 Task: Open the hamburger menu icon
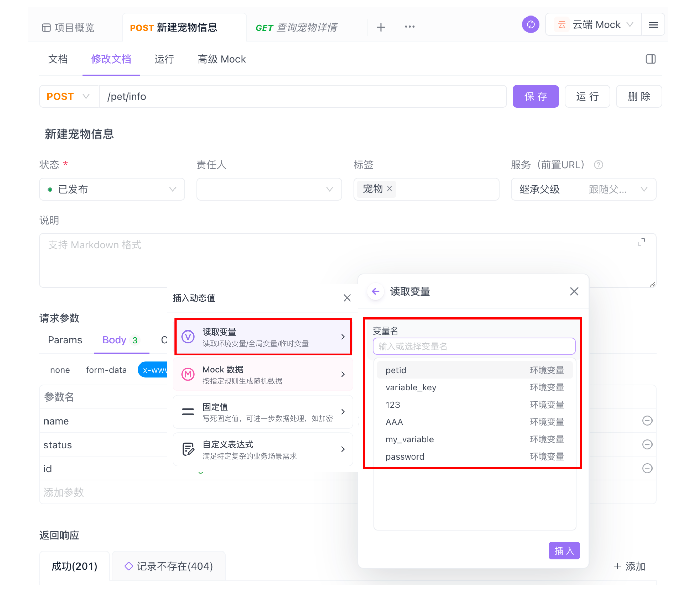(x=653, y=25)
